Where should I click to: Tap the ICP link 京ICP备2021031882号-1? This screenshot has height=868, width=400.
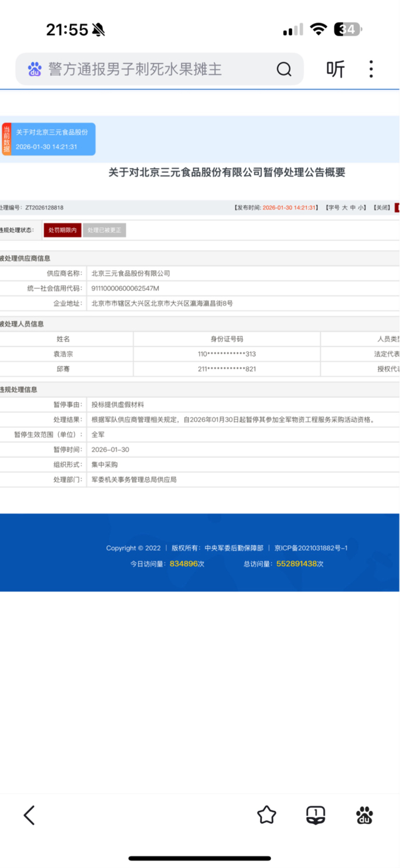pyautogui.click(x=311, y=548)
